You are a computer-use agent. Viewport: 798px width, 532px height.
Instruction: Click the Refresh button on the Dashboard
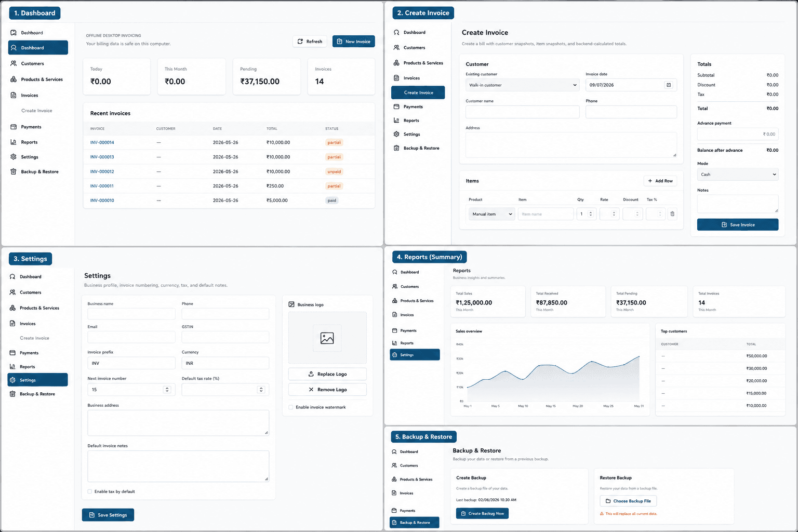coord(310,42)
